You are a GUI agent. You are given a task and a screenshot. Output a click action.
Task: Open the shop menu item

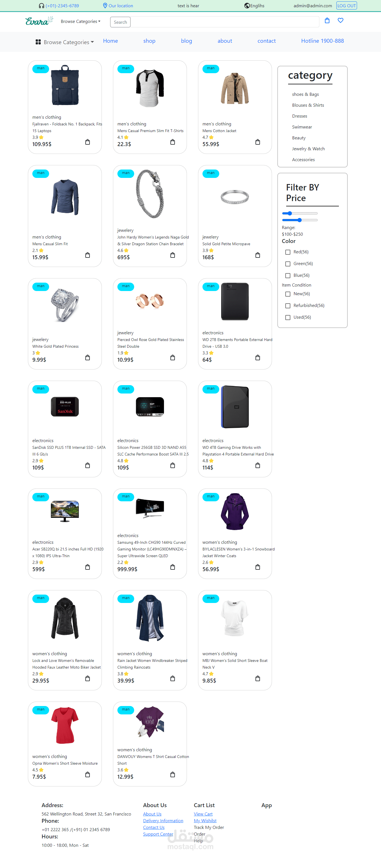[149, 41]
